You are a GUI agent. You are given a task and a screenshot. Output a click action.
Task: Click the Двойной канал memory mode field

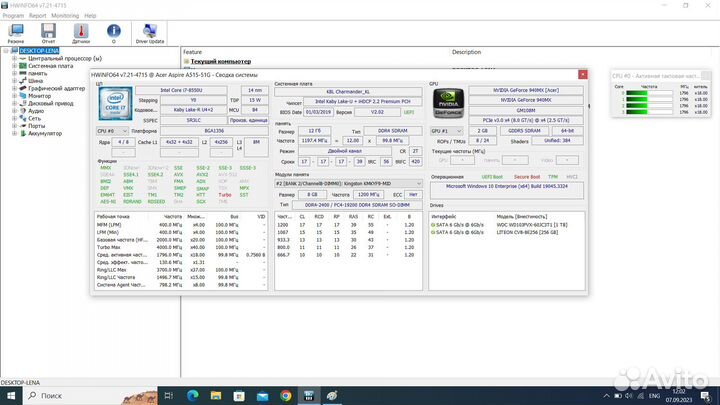coord(344,151)
